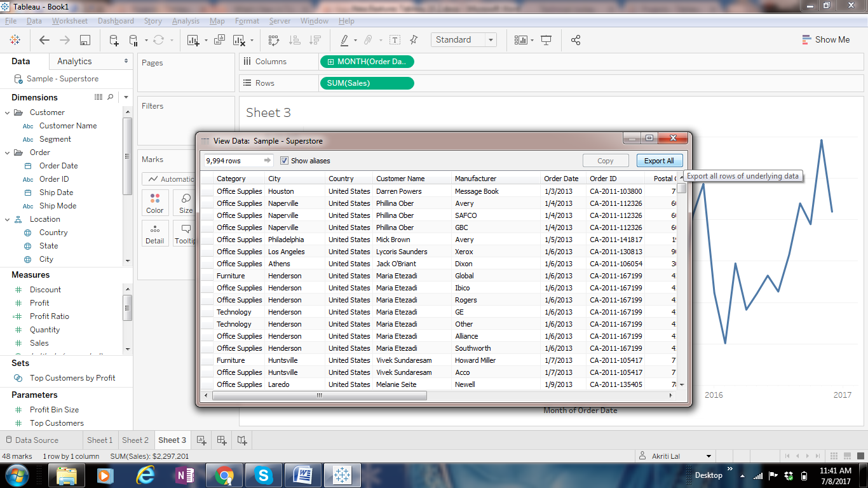Click the Sort Ascending icon
Image resolution: width=868 pixels, height=488 pixels.
294,40
